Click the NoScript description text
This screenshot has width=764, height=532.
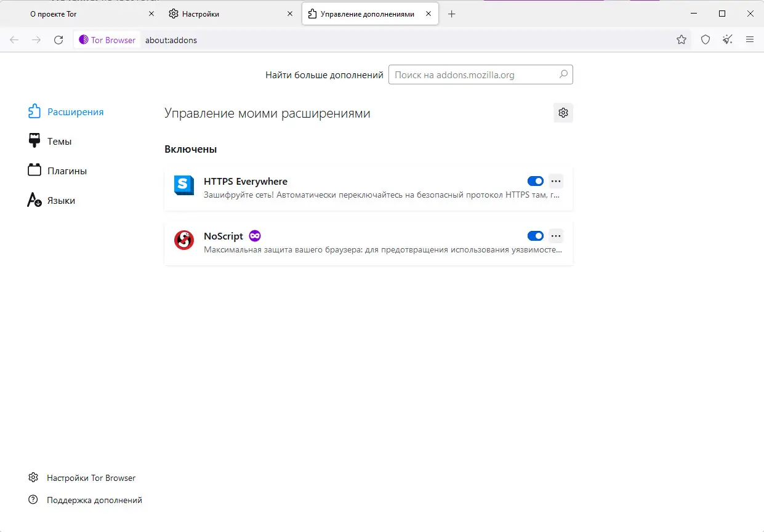tap(383, 249)
